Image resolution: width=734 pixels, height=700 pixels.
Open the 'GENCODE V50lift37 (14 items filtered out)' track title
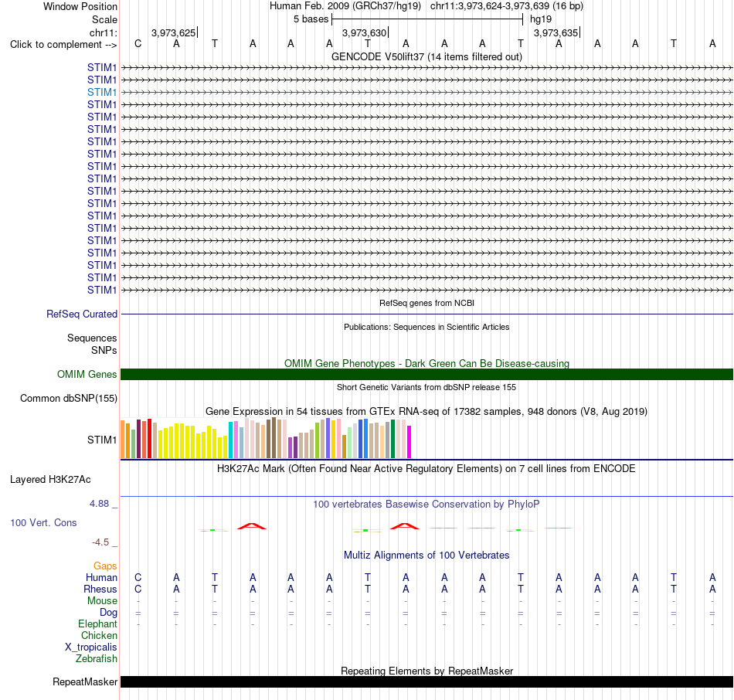[x=426, y=56]
